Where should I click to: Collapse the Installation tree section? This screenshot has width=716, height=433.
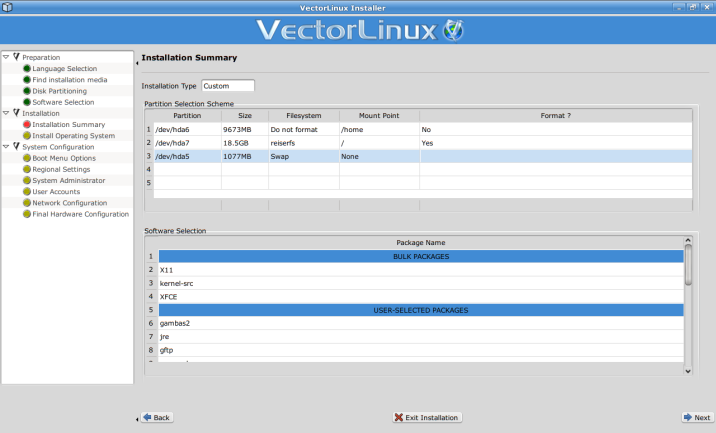(6, 113)
